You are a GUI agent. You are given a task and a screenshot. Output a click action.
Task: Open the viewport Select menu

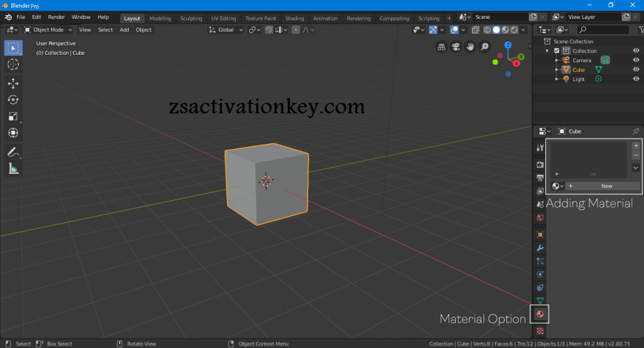105,30
